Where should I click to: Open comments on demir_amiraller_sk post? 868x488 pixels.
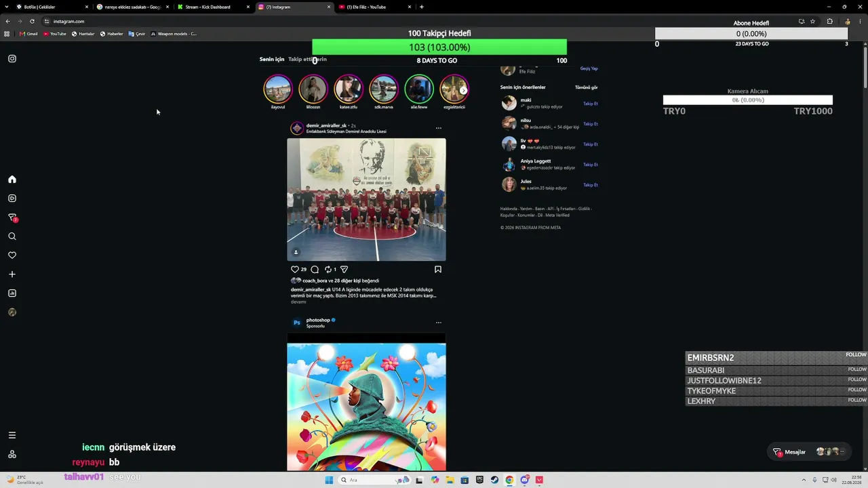[315, 269]
